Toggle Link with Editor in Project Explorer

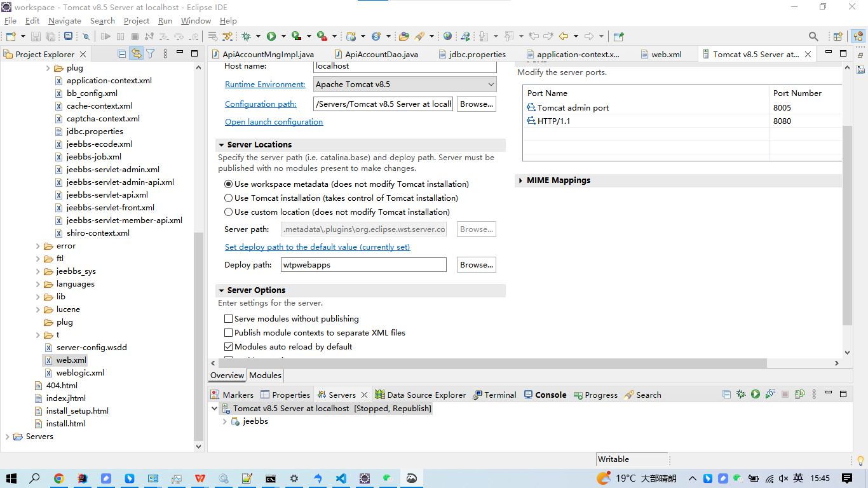point(136,54)
